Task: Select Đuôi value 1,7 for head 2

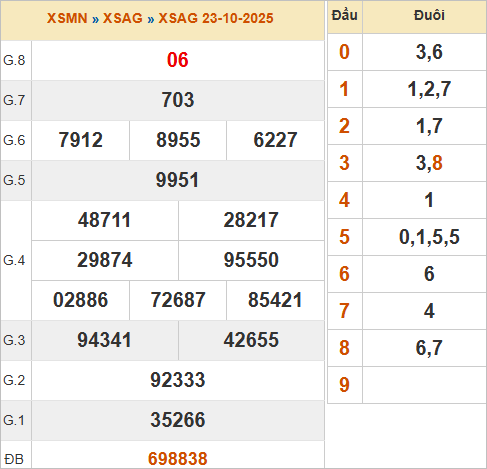Action: [x=429, y=126]
